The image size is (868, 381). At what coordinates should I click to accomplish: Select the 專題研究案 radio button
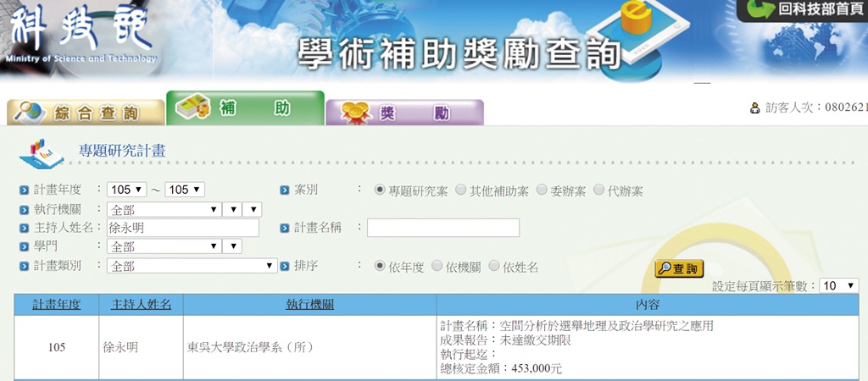(379, 190)
